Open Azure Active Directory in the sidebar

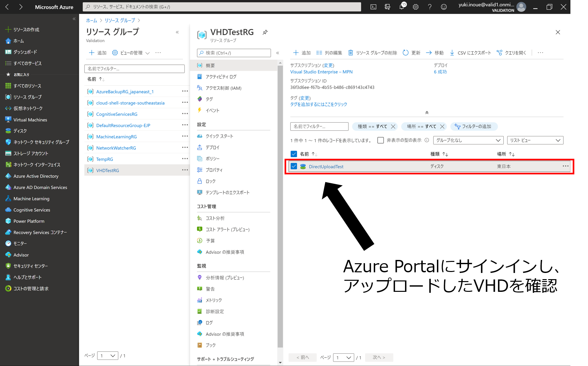(36, 176)
